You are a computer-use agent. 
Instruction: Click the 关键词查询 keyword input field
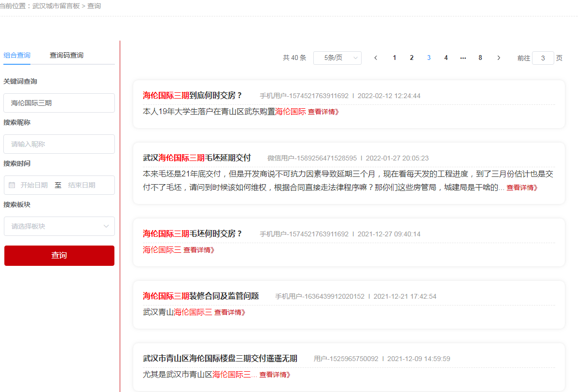coord(59,103)
